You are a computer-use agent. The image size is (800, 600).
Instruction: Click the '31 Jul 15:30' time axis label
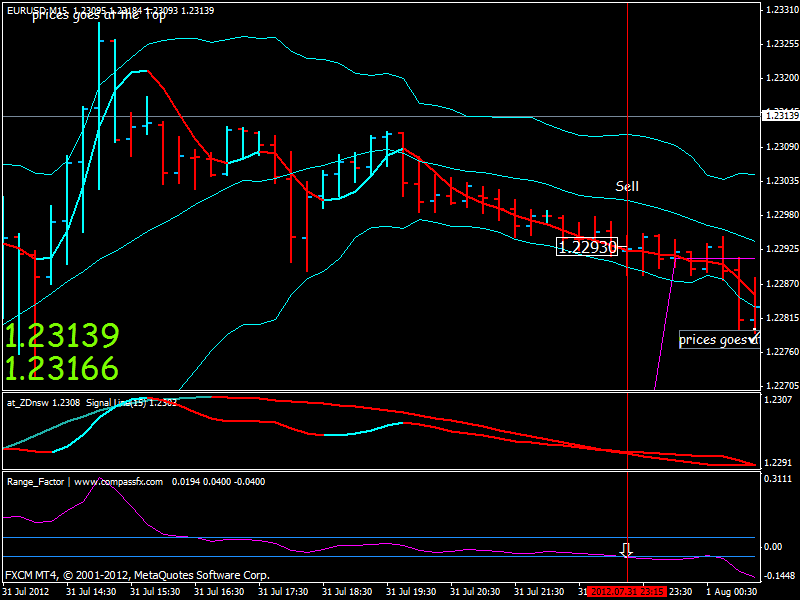coord(155,592)
